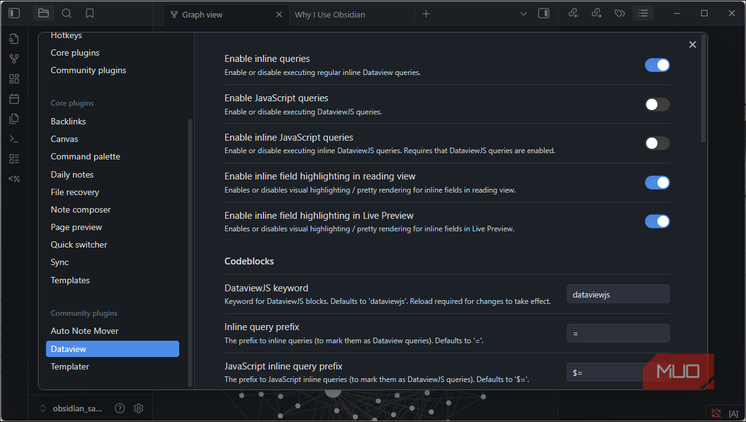Edit the JavaScript inline query prefix field

tap(618, 373)
